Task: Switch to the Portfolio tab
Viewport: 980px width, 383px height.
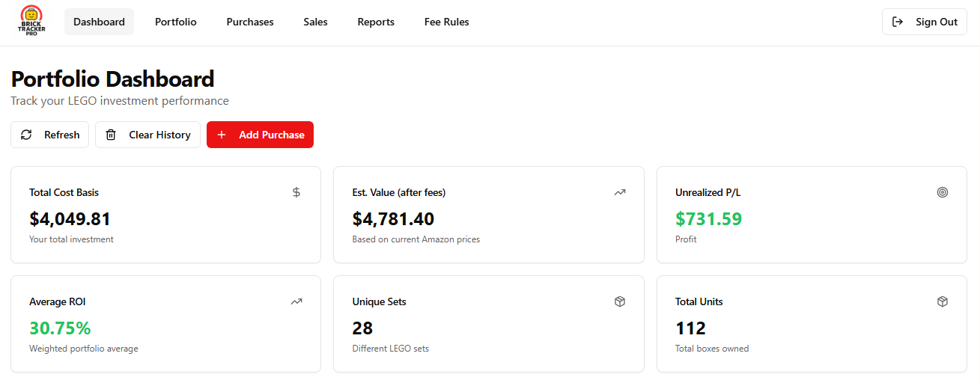Action: 176,22
